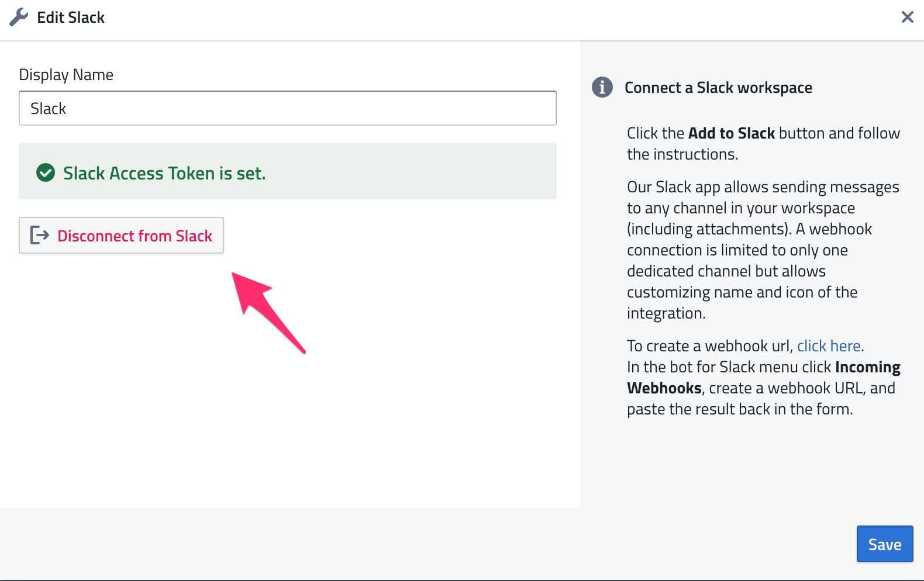The height and width of the screenshot is (581, 924).
Task: Click the green checkmark success icon
Action: [x=46, y=173]
